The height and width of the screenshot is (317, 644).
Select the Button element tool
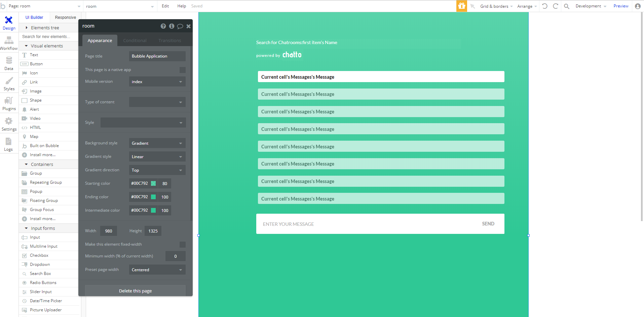click(x=49, y=64)
